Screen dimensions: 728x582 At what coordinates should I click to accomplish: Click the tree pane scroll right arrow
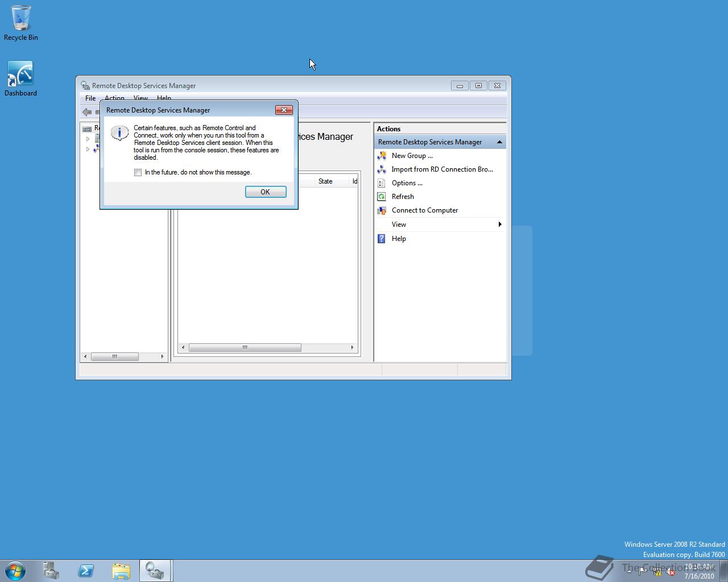click(x=162, y=357)
